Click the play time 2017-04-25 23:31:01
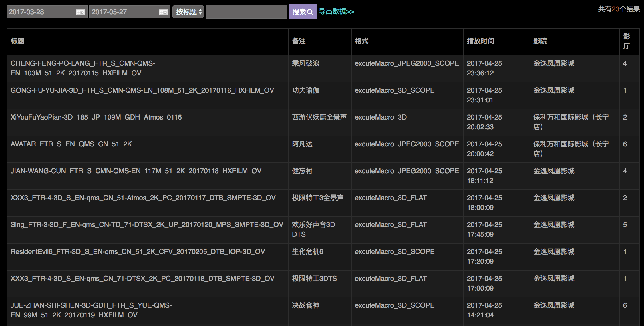Screen dimensions: 644x326 [x=484, y=95]
